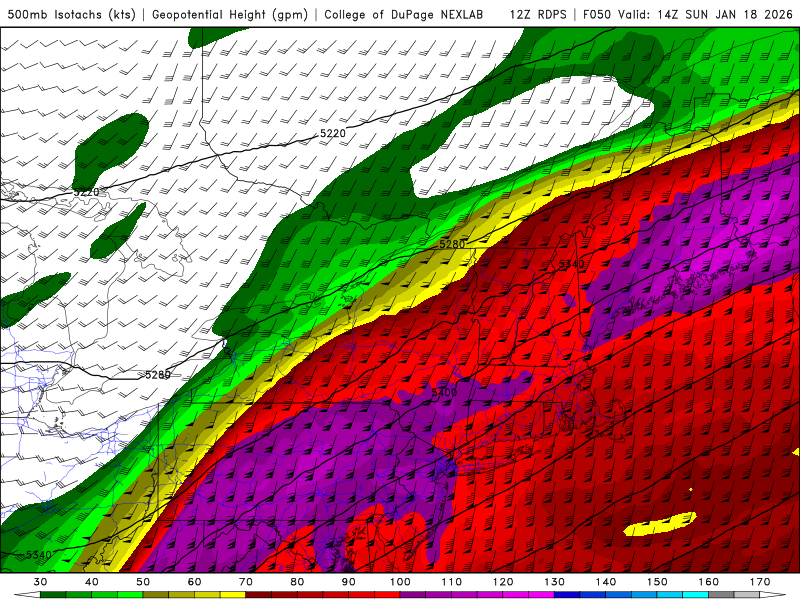Click the 90 knot color bar label

coord(348,582)
